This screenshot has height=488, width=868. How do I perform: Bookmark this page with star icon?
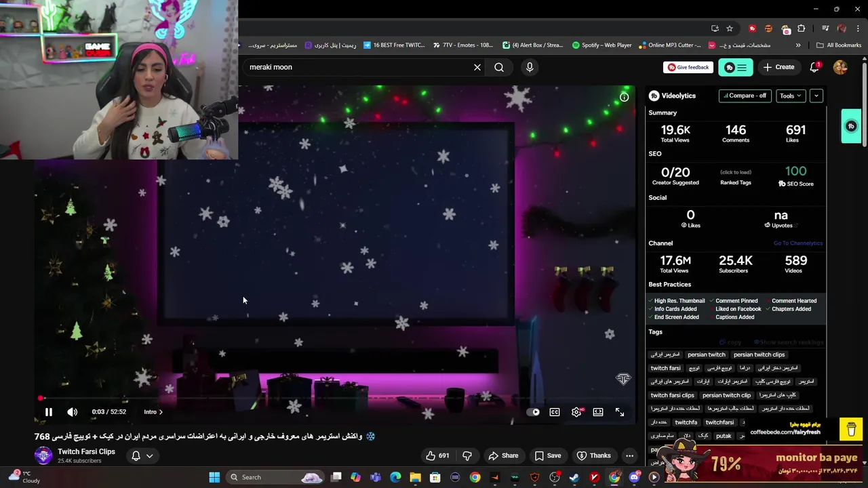tap(730, 28)
